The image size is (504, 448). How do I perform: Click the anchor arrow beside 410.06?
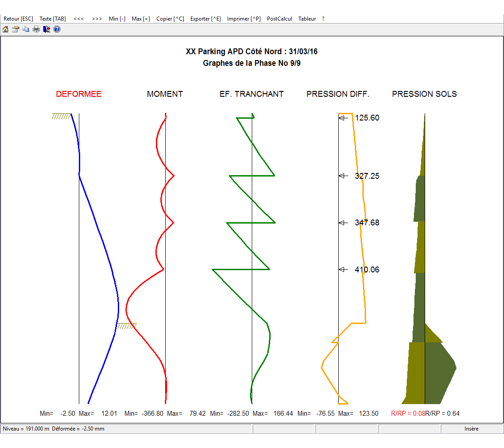[343, 269]
